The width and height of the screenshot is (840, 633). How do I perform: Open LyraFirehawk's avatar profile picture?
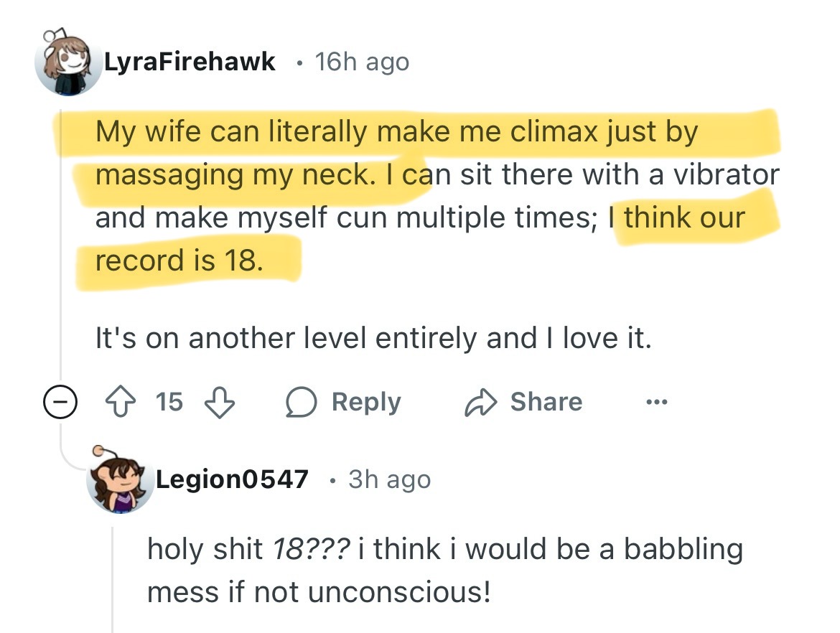click(68, 62)
